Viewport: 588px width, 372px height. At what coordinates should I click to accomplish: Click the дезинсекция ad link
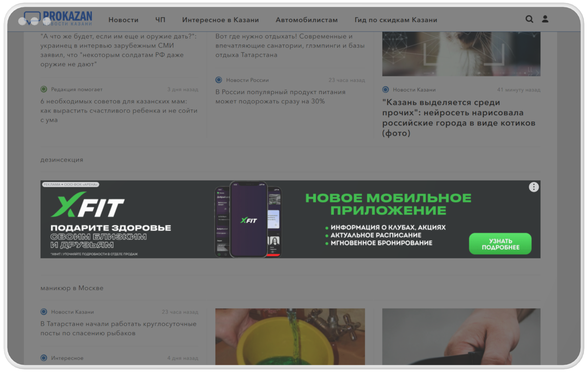pos(62,160)
